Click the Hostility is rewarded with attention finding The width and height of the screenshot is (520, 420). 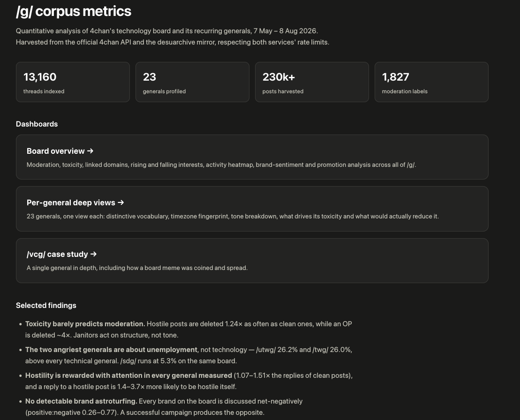(188, 381)
